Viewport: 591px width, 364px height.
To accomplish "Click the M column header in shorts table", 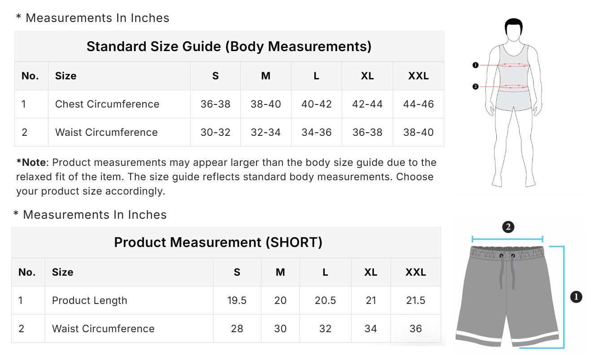I will click(280, 273).
